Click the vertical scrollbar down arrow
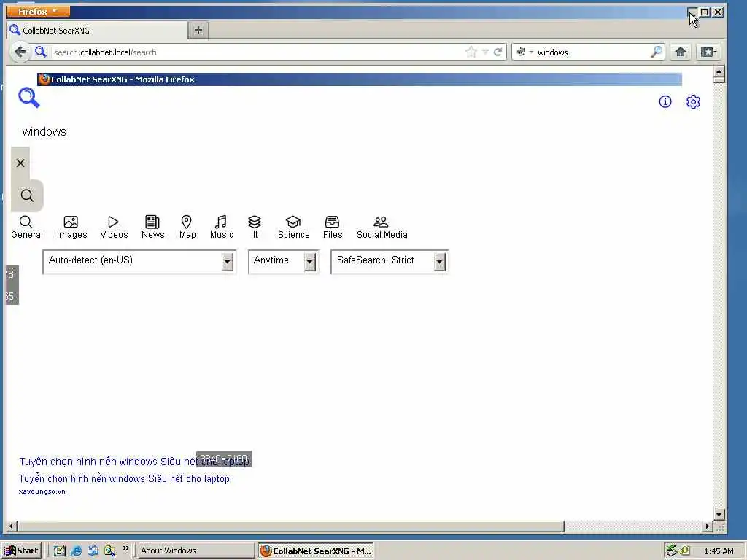This screenshot has width=747, height=560. coord(719,514)
